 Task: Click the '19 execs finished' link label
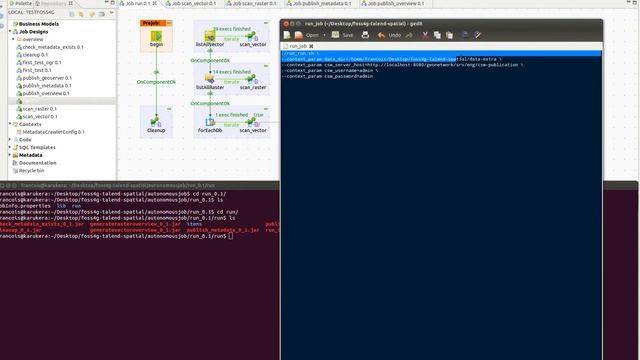pos(232,29)
